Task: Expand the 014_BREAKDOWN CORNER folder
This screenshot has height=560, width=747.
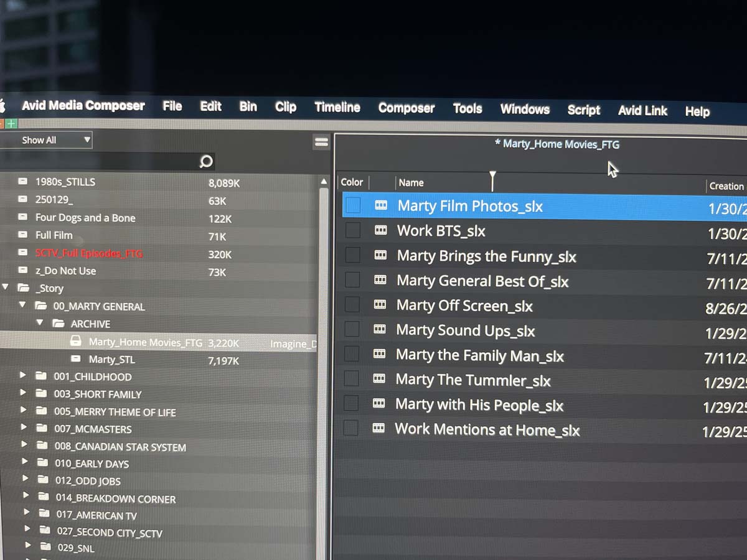Action: point(26,495)
